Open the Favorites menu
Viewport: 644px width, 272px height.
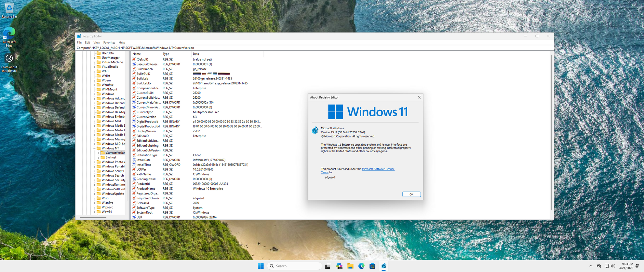pyautogui.click(x=109, y=43)
